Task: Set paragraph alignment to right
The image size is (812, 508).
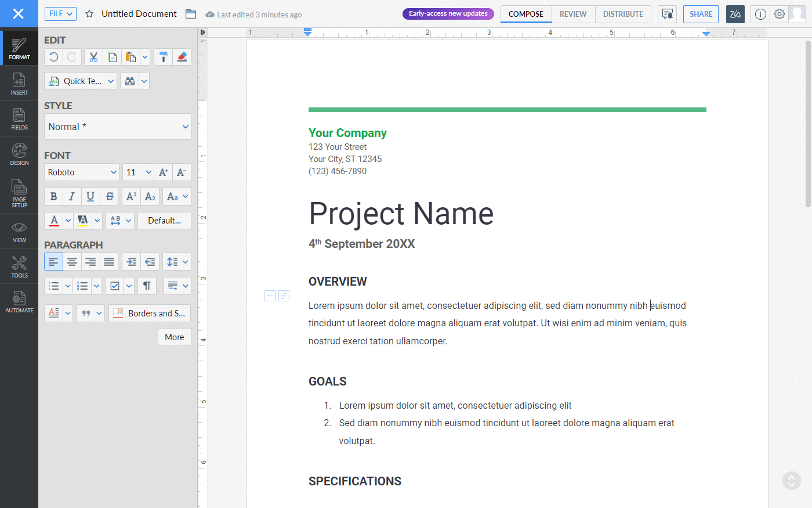Action: pos(90,262)
